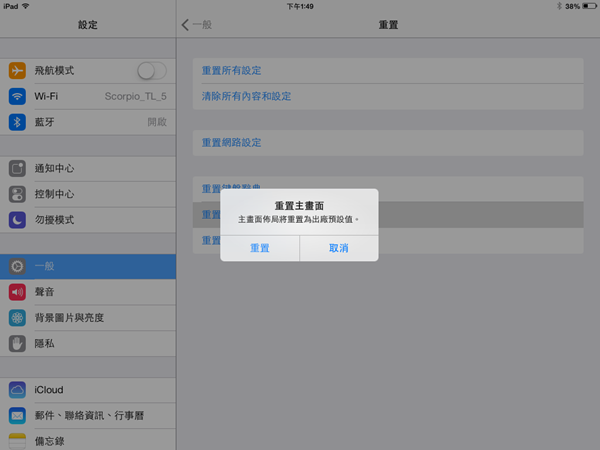Tap 重置網路設定 reset network settings
The width and height of the screenshot is (600, 450).
(x=388, y=143)
